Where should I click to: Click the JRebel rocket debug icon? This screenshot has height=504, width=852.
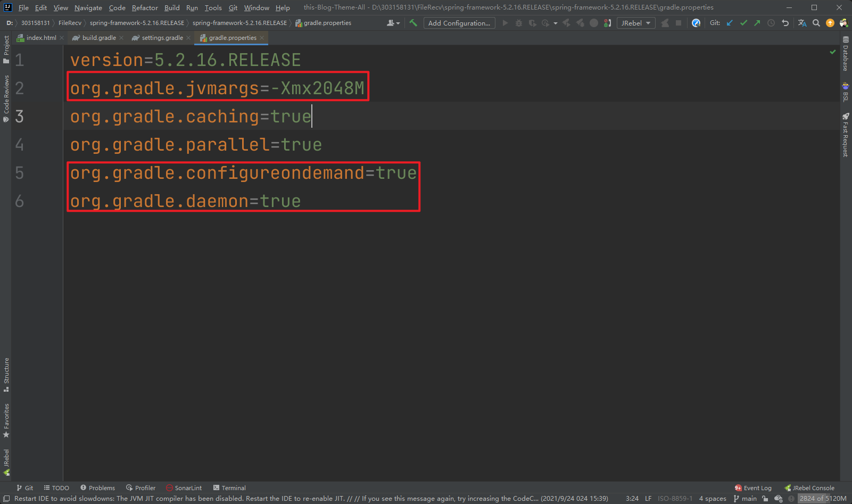pyautogui.click(x=580, y=23)
